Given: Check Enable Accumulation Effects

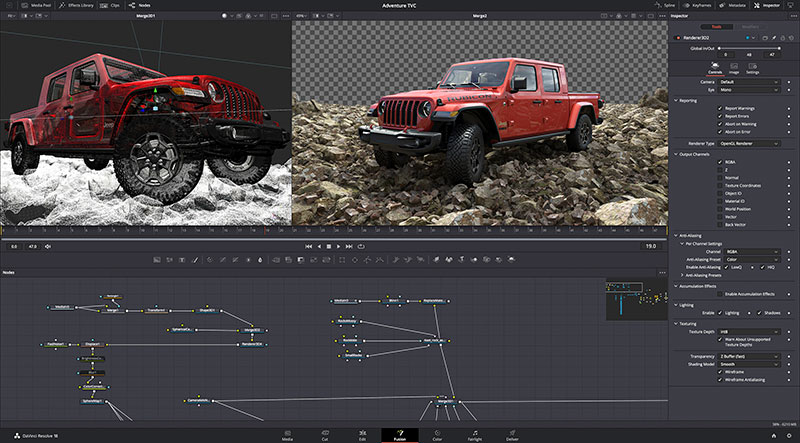Looking at the screenshot, I should [720, 294].
